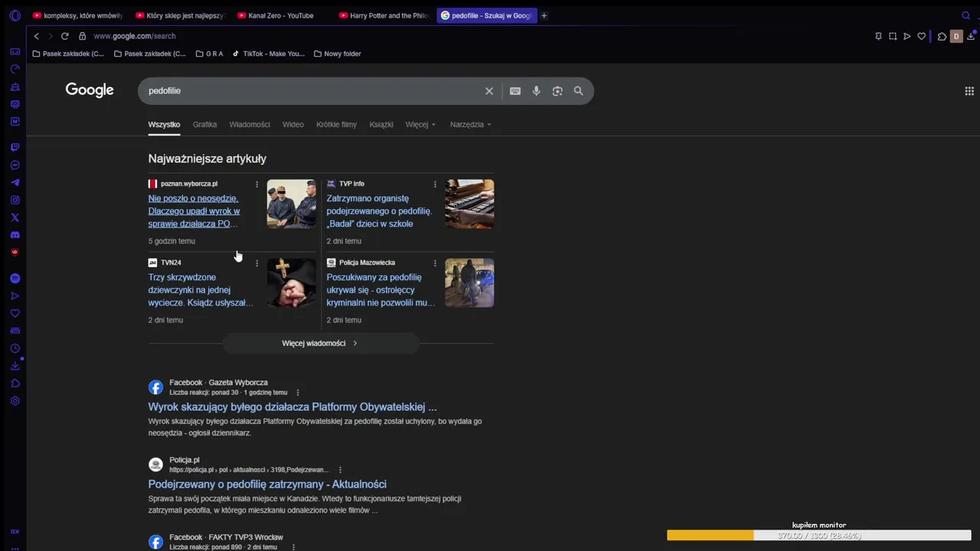Viewport: 980px width, 551px height.
Task: Reload the current page
Action: 64,36
